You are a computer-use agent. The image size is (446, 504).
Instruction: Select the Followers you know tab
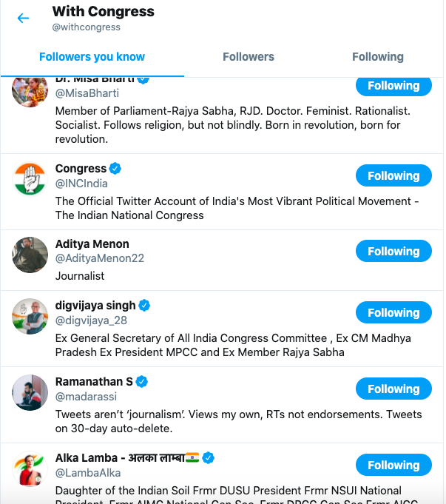point(92,56)
